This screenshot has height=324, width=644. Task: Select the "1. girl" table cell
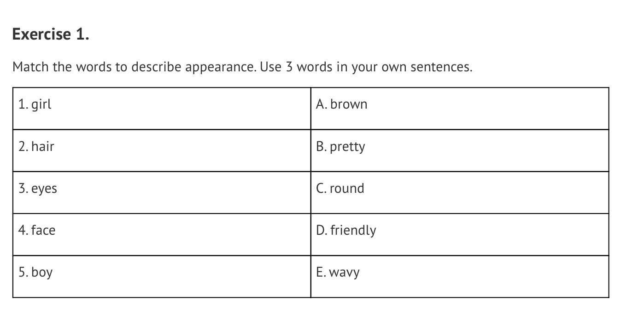[x=161, y=108]
